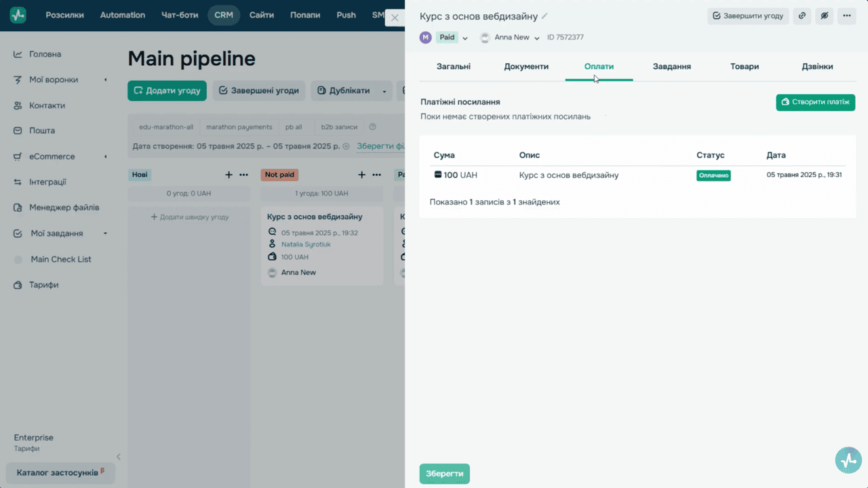The width and height of the screenshot is (868, 488).
Task: Open Natalia Syrotiuk contact link
Action: coord(306,244)
